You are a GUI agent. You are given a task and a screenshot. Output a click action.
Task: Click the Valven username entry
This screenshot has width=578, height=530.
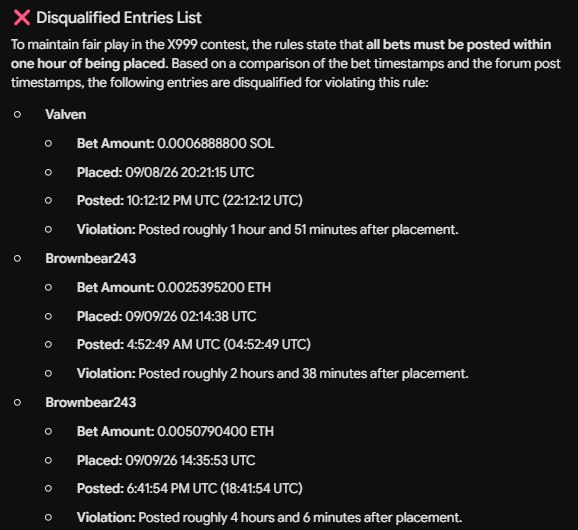coord(66,115)
